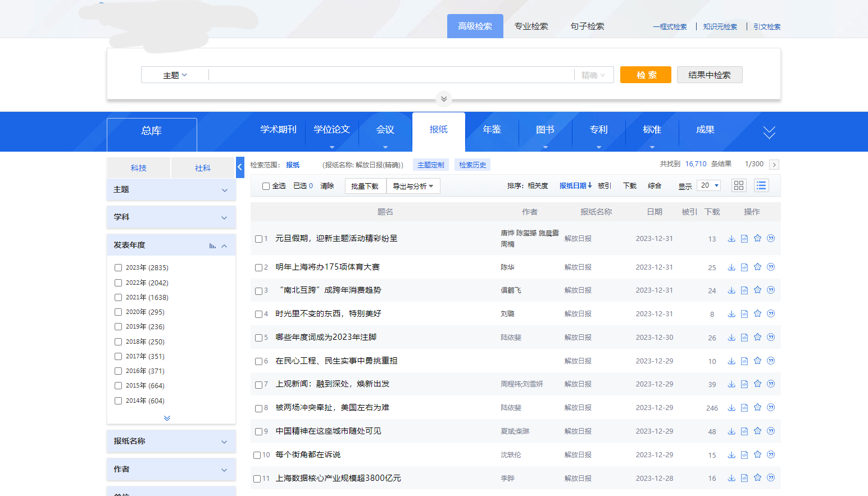Image resolution: width=868 pixels, height=496 pixels.
Task: Open HTML reading for 在民心工程、民生实事中勇挑重担
Action: (744, 361)
